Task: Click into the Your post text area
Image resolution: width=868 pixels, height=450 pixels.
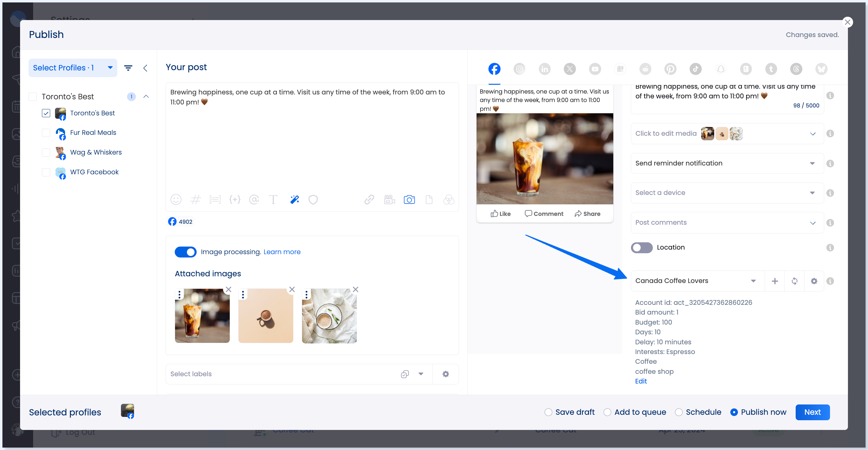Action: [x=312, y=138]
